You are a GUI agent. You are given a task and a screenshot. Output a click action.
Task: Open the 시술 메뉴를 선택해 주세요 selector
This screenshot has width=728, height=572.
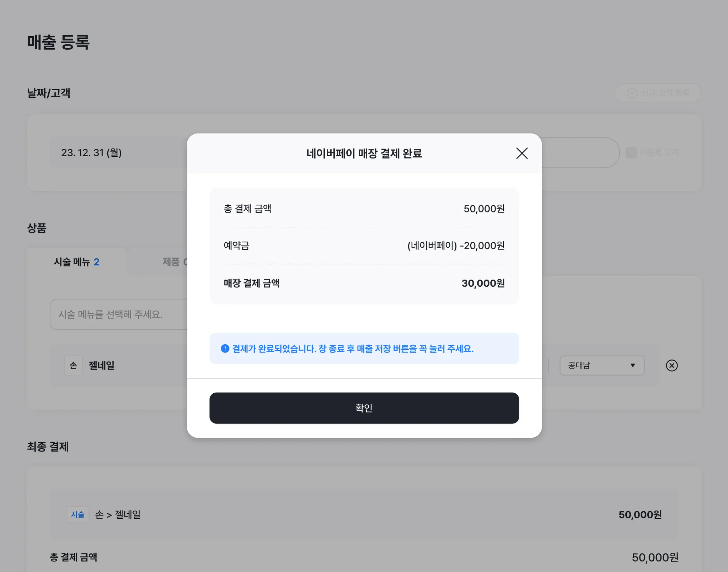[119, 314]
